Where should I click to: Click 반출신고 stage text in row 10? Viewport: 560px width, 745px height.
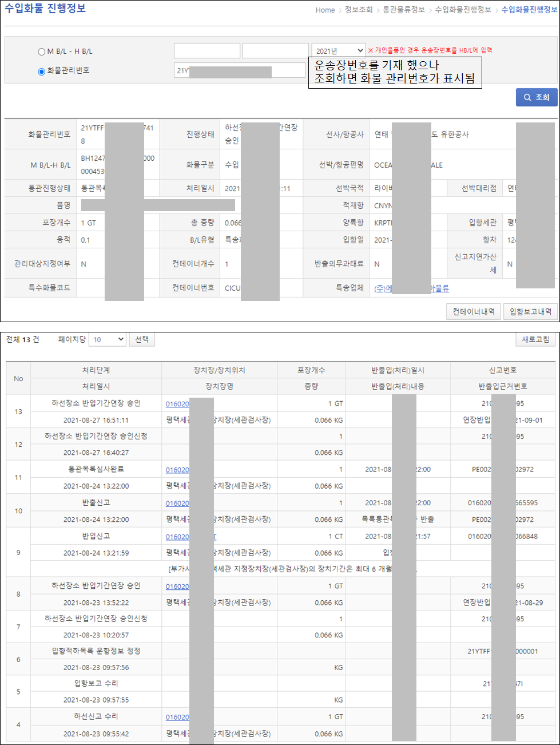(96, 502)
